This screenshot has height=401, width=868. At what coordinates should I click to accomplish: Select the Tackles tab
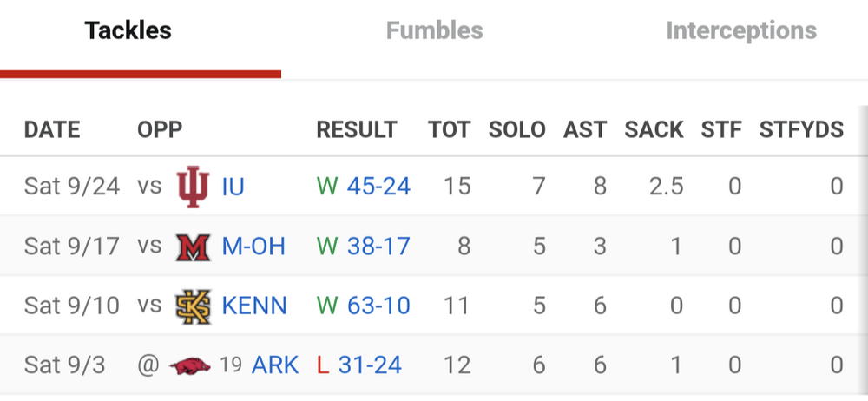pos(128,30)
